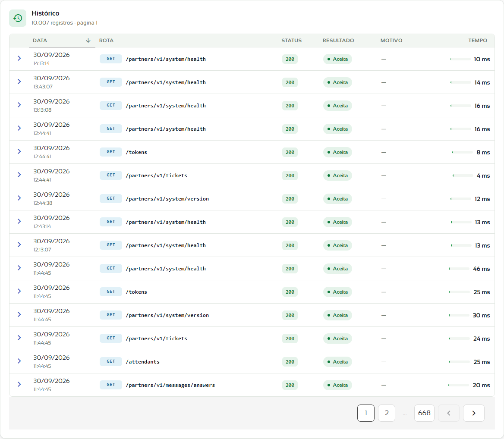The width and height of the screenshot is (504, 439).
Task: Click the Histórico clock icon
Action: [18, 18]
